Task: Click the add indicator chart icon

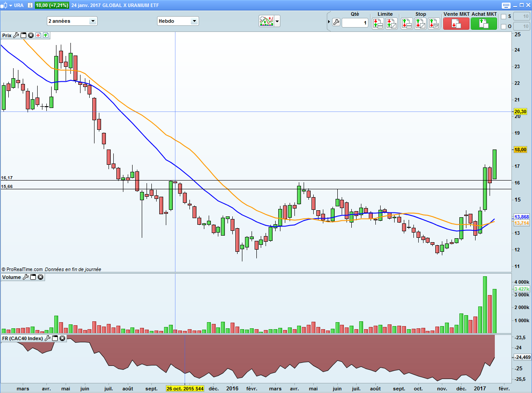Action: [x=266, y=21]
